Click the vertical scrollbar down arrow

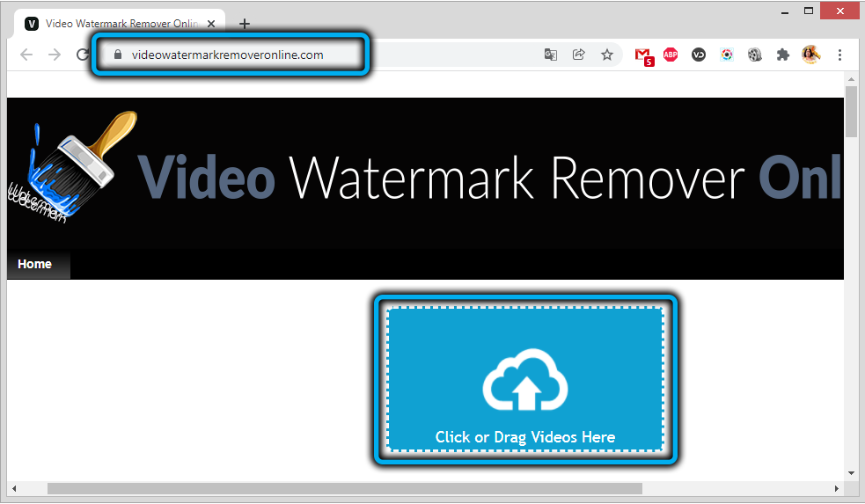point(851,473)
